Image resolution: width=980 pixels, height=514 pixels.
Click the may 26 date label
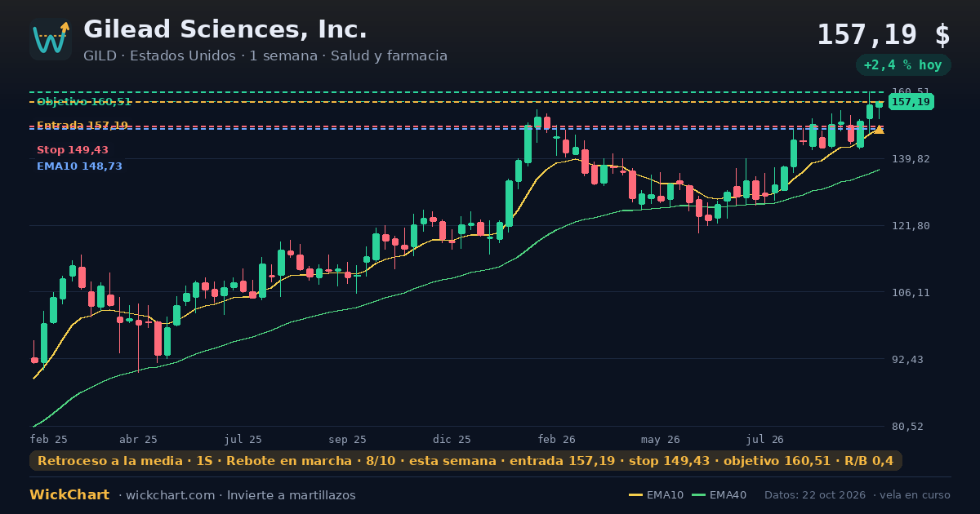click(x=661, y=439)
